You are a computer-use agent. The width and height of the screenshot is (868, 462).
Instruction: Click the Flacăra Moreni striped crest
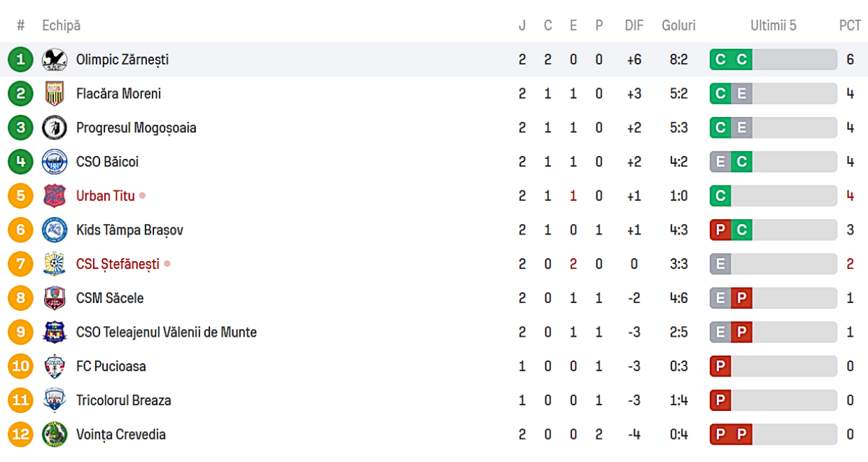(54, 94)
